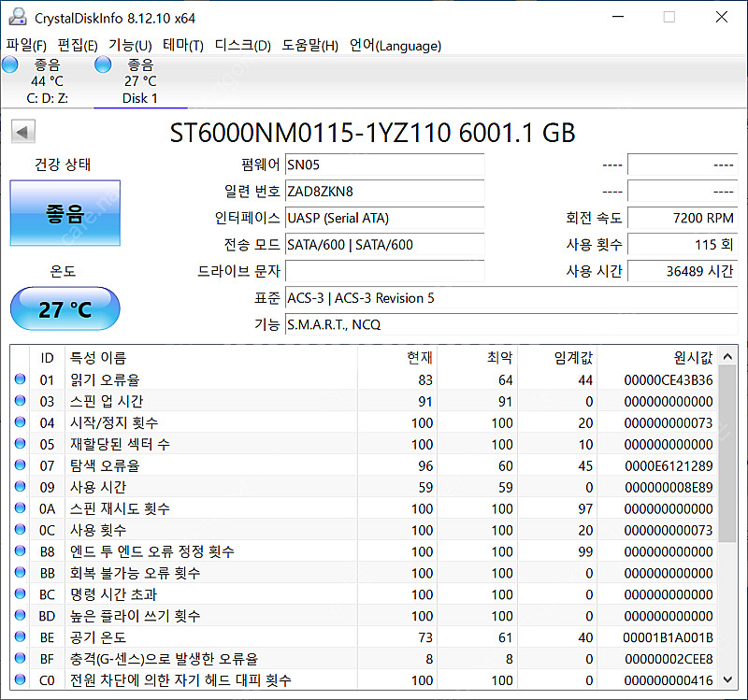748x700 pixels.
Task: Click status dot for ID 01 읽기 오류율
Action: 20,379
